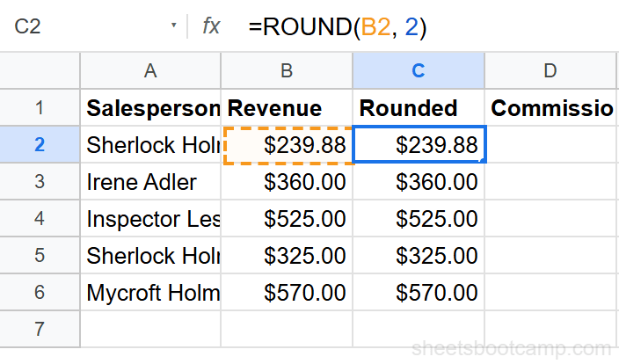Select Revenue cell B4 $525.00
This screenshot has height=364, width=619.
click(287, 218)
